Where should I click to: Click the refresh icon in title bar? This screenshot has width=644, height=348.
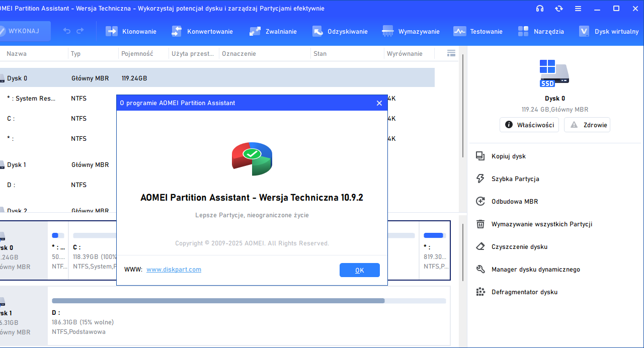tap(559, 9)
